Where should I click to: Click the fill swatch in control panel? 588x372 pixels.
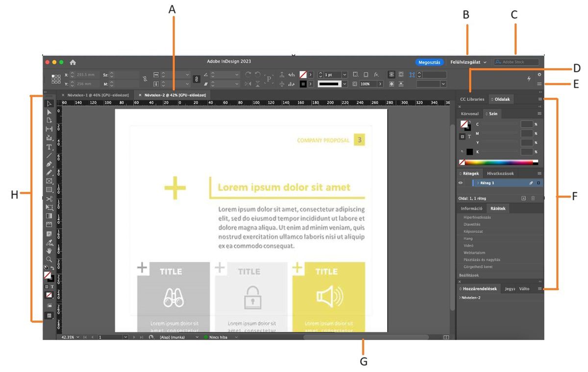(x=303, y=74)
